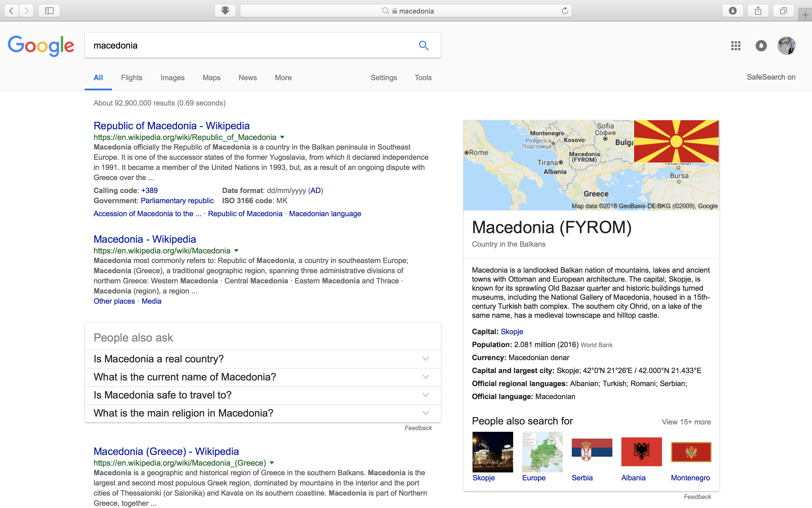The height and width of the screenshot is (508, 812).
Task: Open a new tab with plus icon
Action: [805, 15]
